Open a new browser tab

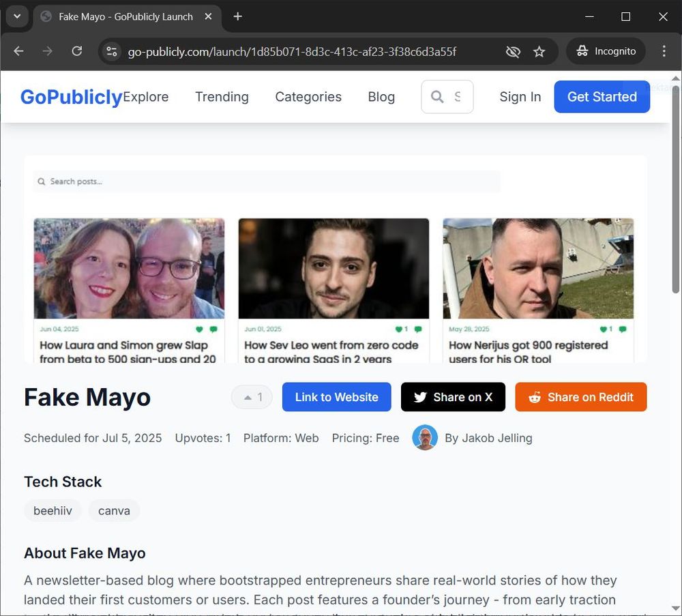pyautogui.click(x=237, y=16)
